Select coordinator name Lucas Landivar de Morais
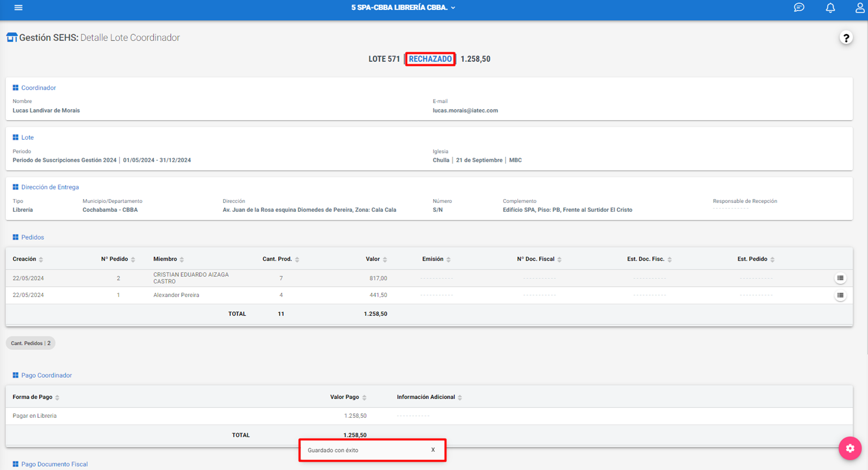Screen dimensions: 868x470 click(x=46, y=110)
